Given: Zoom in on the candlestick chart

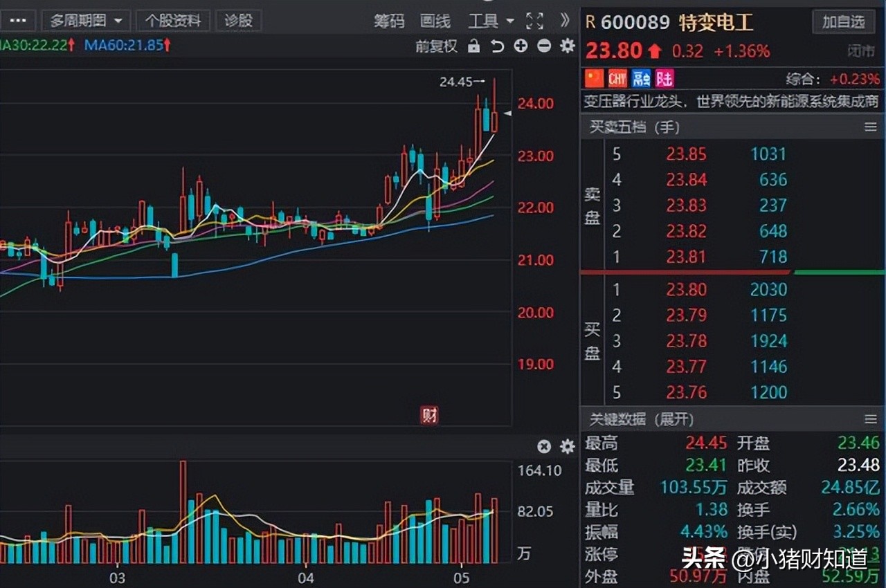Looking at the screenshot, I should coord(520,44).
